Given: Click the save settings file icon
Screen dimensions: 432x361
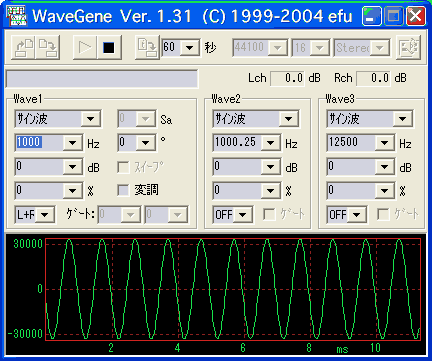Looking at the screenshot, I should (x=48, y=47).
